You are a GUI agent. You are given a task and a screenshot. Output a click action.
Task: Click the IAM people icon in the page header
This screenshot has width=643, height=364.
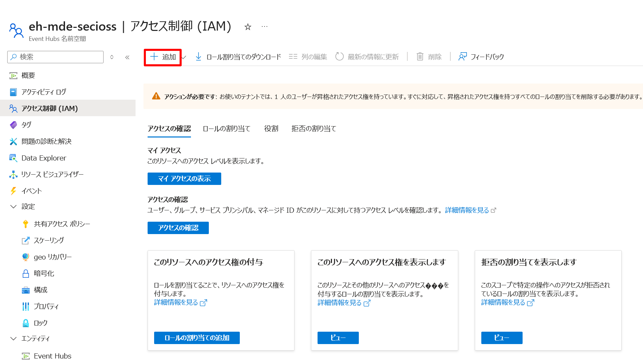(x=16, y=31)
